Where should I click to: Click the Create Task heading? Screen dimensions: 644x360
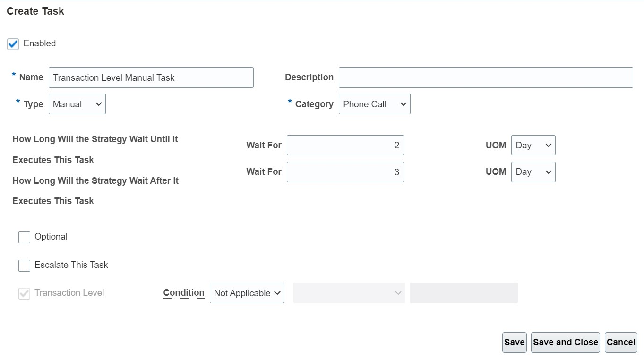click(x=35, y=11)
